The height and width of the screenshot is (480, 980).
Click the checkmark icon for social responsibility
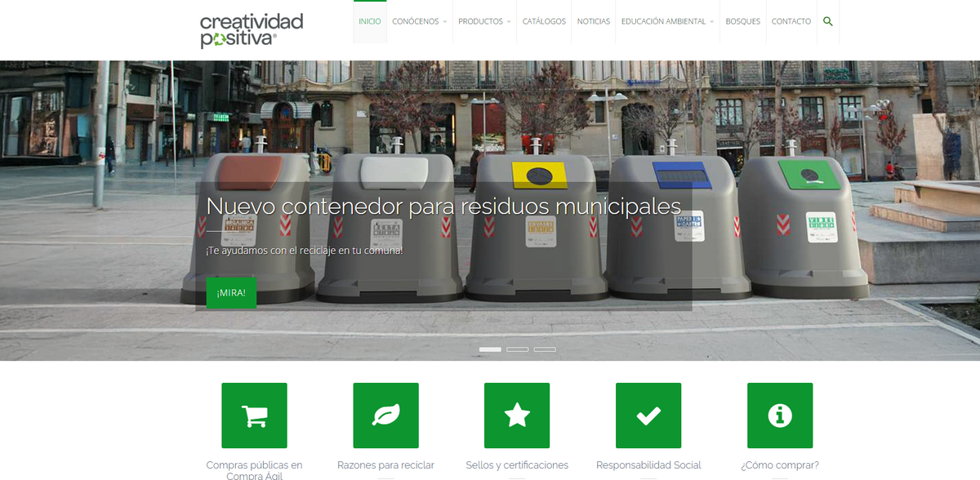pyautogui.click(x=648, y=416)
